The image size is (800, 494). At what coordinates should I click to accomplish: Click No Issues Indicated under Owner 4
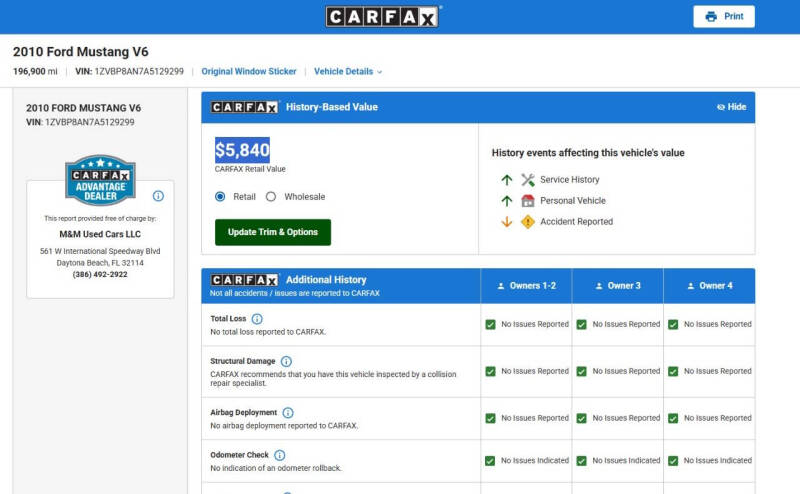click(718, 460)
